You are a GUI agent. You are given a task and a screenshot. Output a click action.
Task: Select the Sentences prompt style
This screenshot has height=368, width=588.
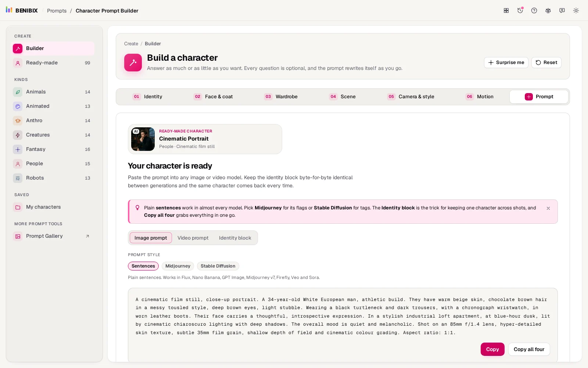click(143, 266)
